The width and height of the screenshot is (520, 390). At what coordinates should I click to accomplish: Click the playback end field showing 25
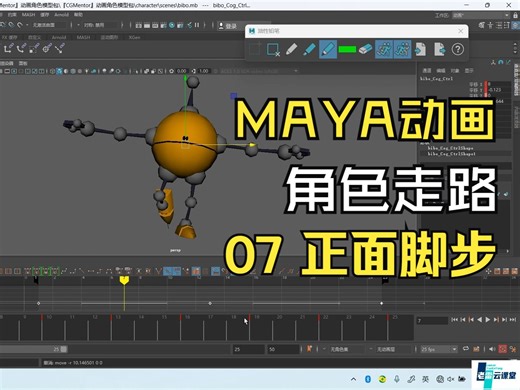click(x=248, y=349)
